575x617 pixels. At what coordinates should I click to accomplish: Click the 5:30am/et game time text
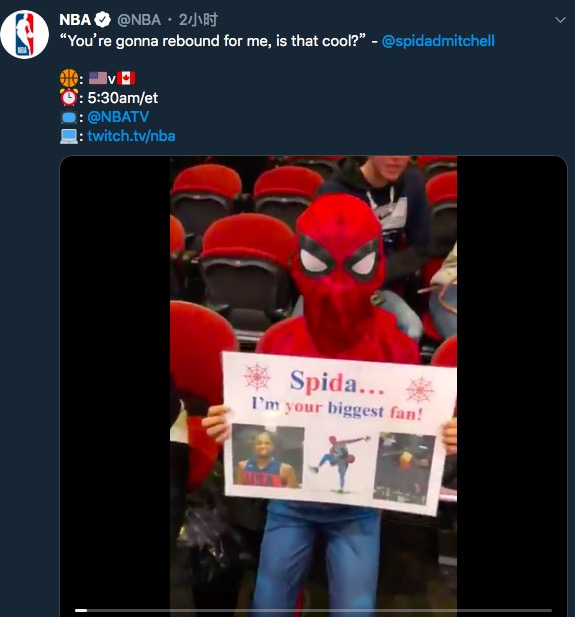click(x=123, y=98)
